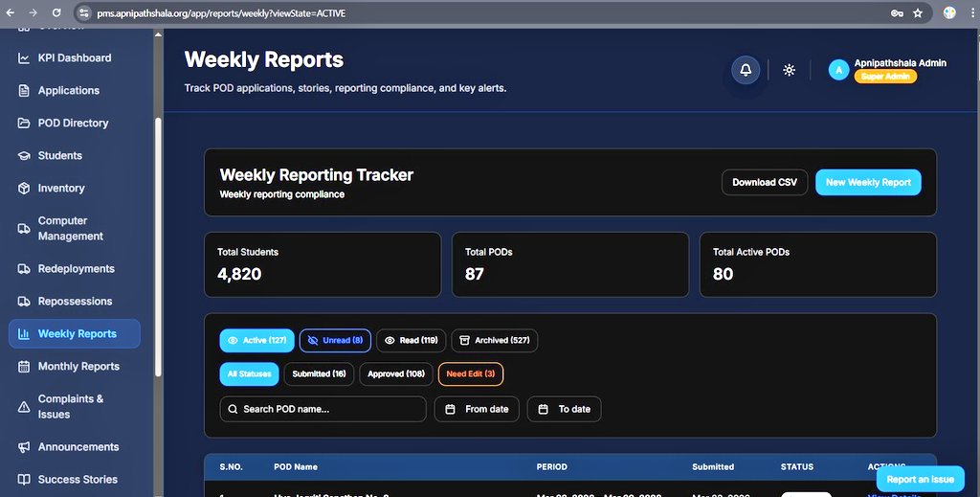Click the browser back arrow
The width and height of the screenshot is (980, 497).
pos(11,13)
